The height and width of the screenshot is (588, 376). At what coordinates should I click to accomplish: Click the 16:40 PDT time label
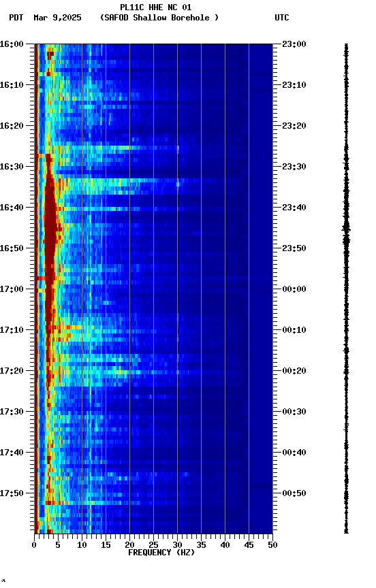coord(12,208)
